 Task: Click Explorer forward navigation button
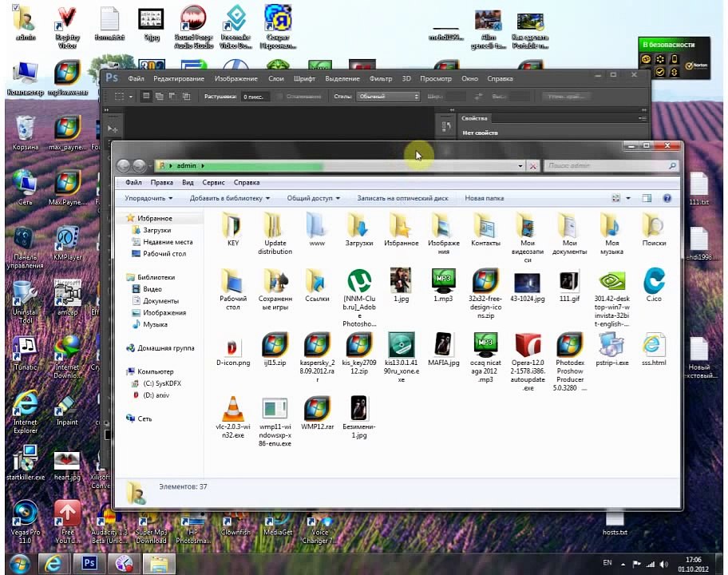tap(139, 165)
